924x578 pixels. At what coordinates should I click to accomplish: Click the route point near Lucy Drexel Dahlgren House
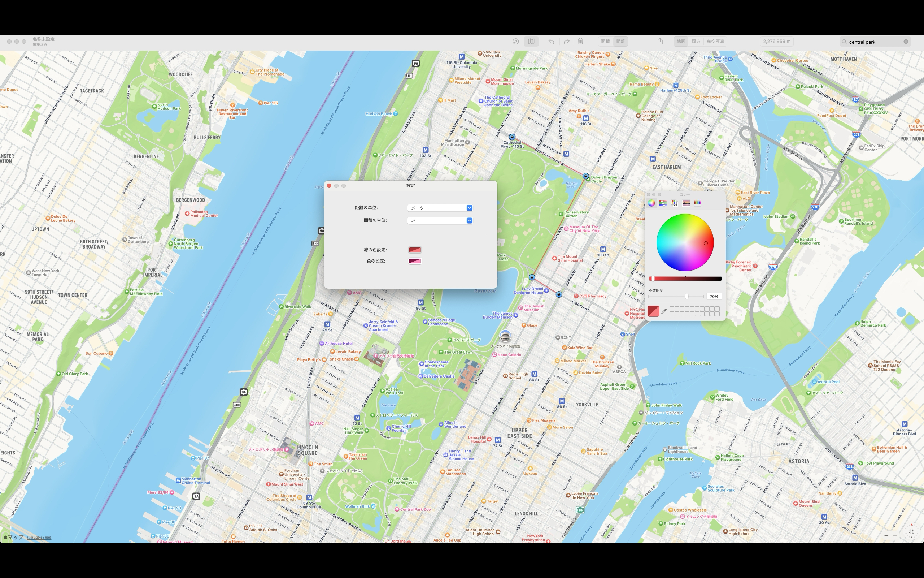click(532, 277)
